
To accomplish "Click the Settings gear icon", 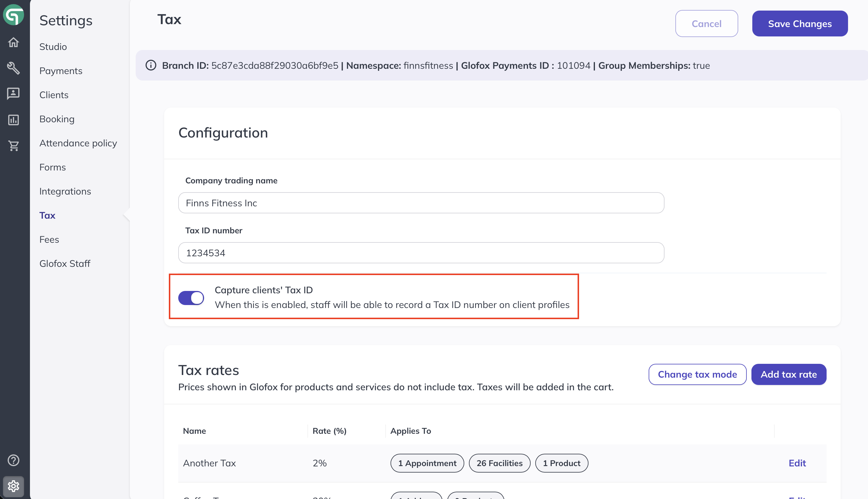I will pos(14,486).
